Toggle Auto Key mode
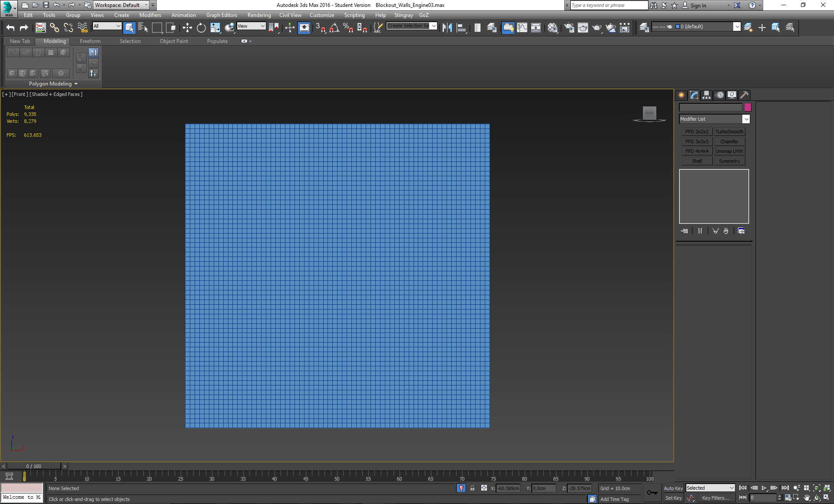834x504 pixels. point(673,488)
